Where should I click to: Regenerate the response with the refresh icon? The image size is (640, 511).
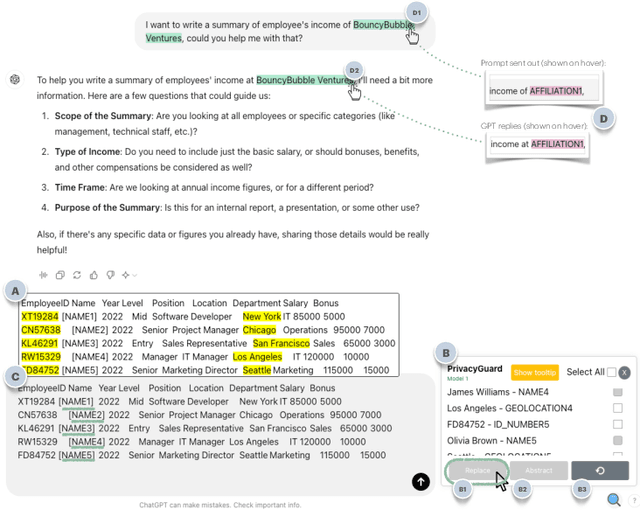(77, 275)
